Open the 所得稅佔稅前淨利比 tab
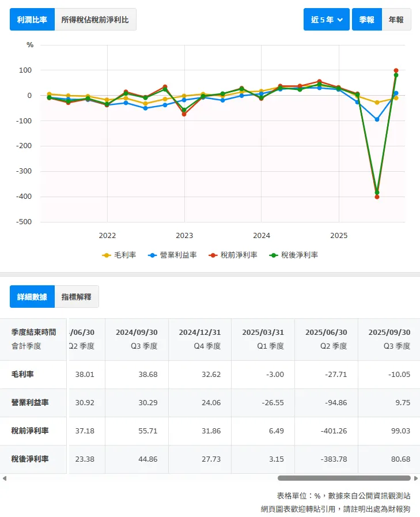The image size is (420, 517). 95,20
